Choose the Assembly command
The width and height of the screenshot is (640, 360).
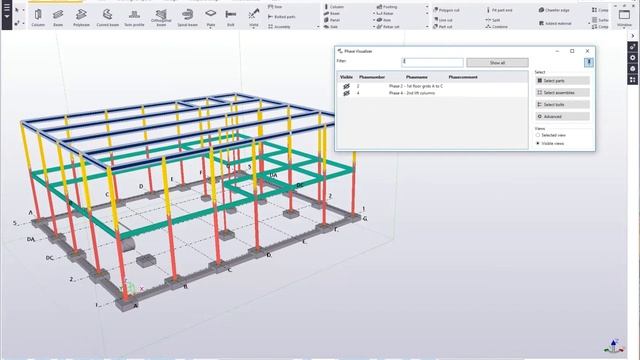[279, 27]
